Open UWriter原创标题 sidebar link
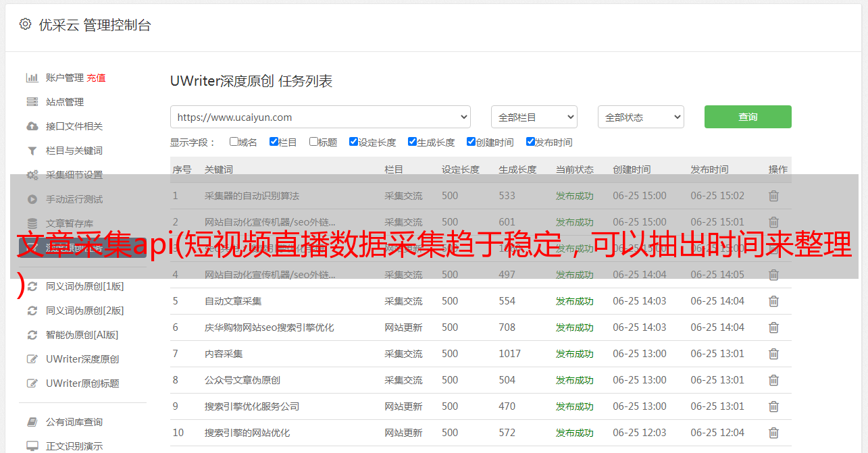 pos(82,383)
